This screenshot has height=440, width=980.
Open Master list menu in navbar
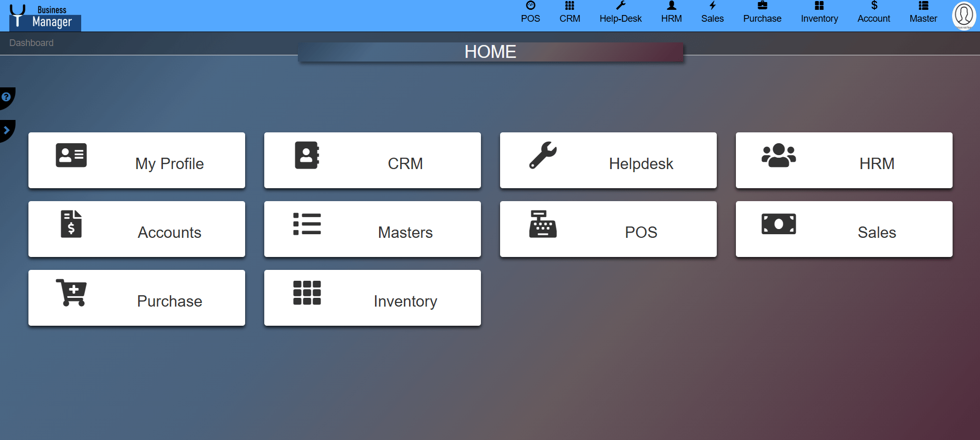tap(923, 12)
